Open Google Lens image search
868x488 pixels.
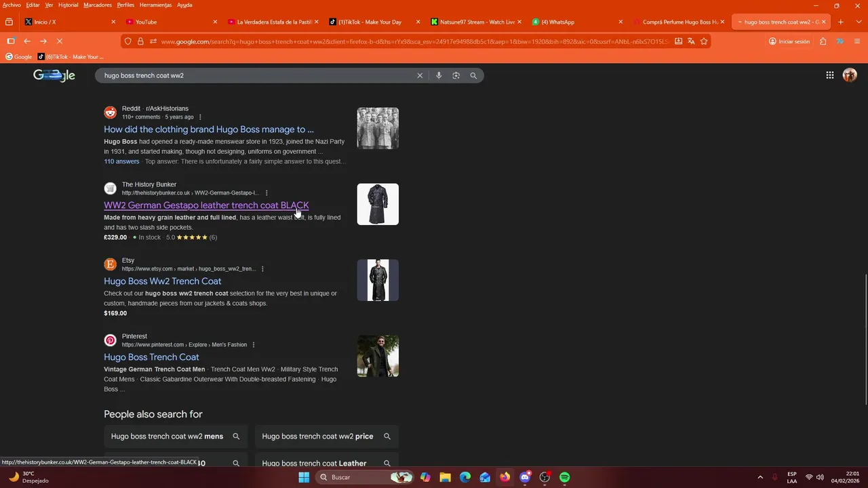click(456, 75)
